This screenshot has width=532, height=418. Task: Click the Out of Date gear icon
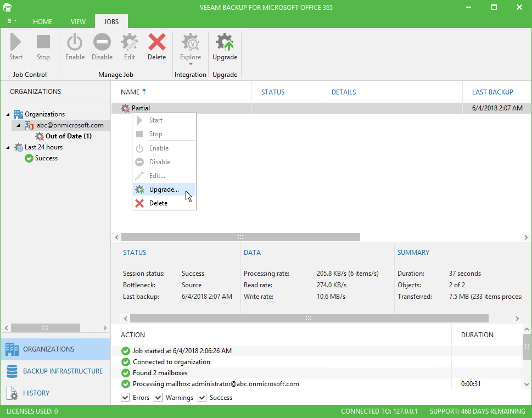[x=40, y=136]
